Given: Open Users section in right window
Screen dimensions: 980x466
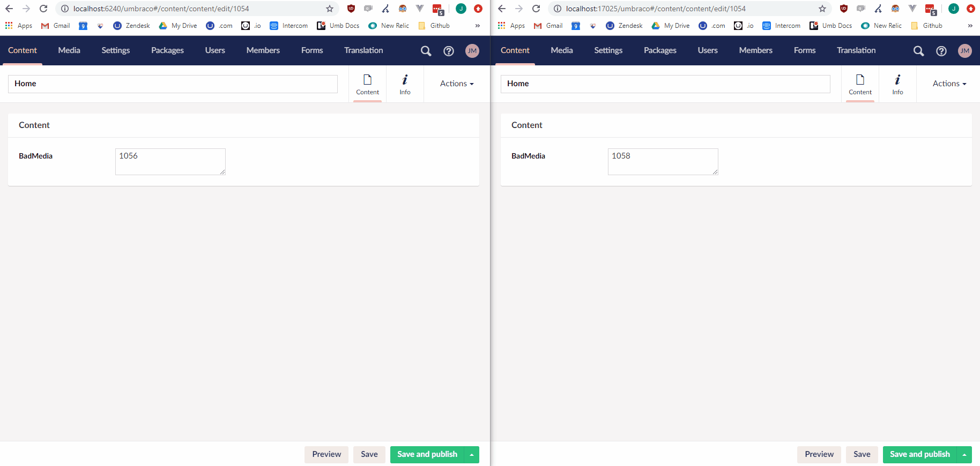Looking at the screenshot, I should (708, 50).
